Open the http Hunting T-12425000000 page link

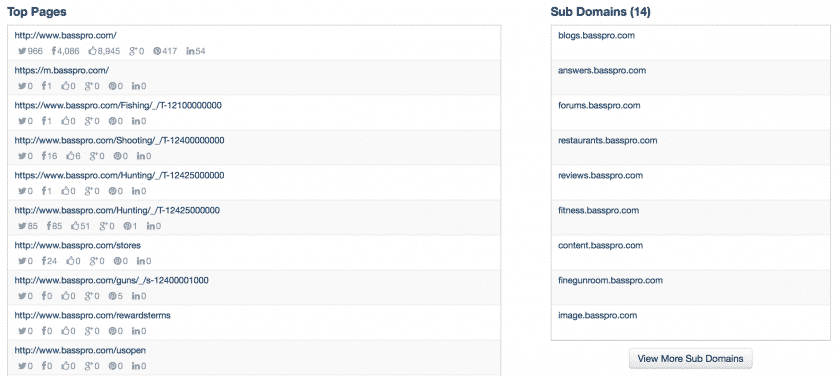point(117,210)
